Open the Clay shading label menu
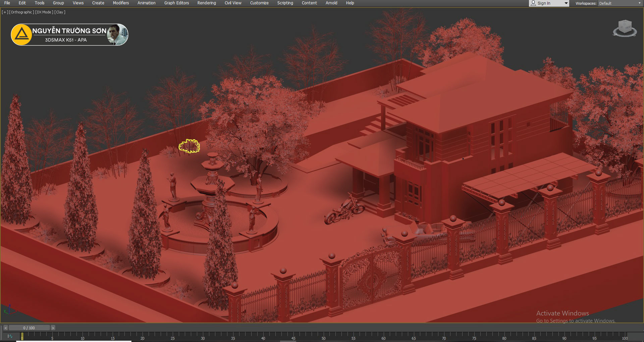Viewport: 644px width, 342px height. 60,12
